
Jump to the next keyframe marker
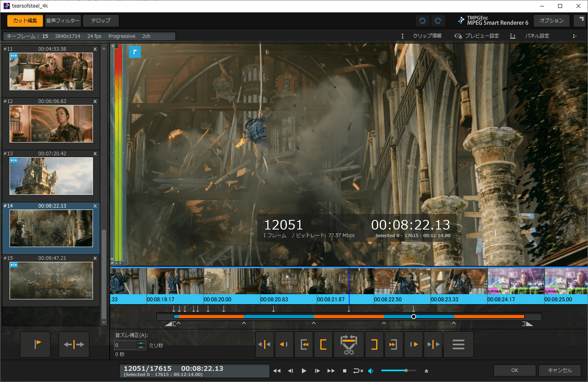433,344
